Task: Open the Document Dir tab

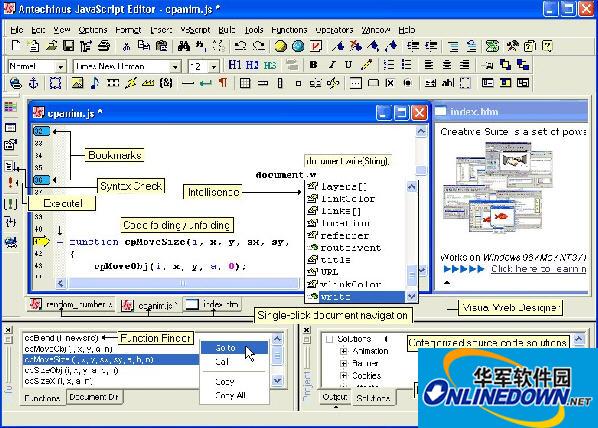Action: tap(94, 397)
